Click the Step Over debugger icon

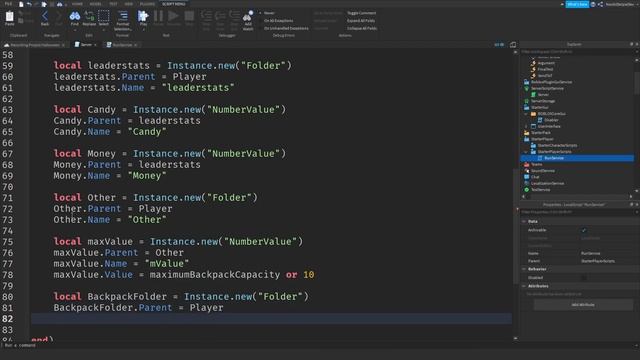[x=220, y=16]
